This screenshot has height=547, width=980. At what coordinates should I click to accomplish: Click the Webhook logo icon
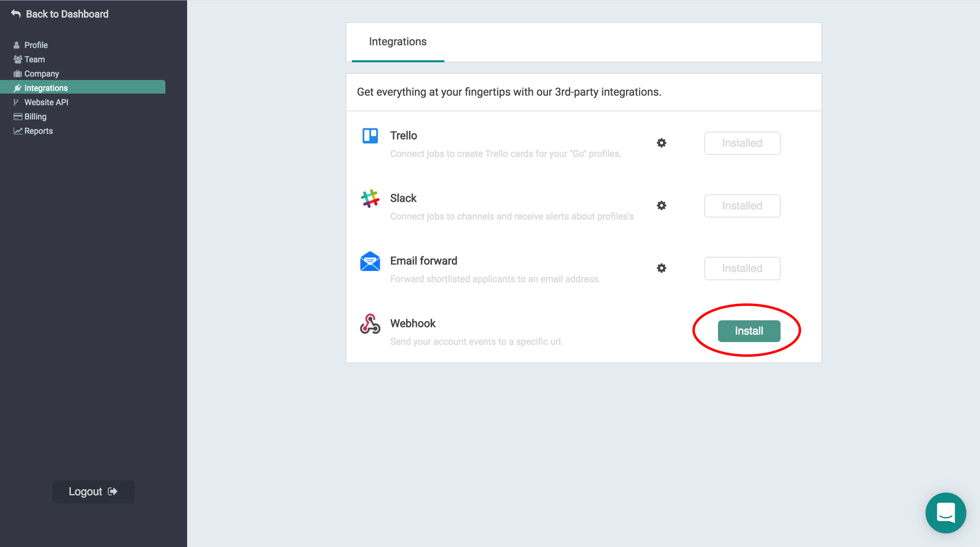[370, 324]
